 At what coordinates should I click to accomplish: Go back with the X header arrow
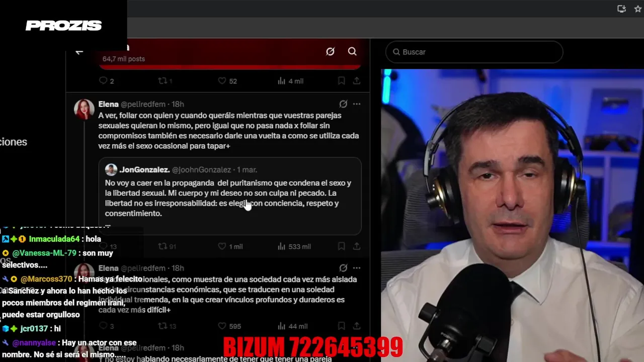(79, 52)
